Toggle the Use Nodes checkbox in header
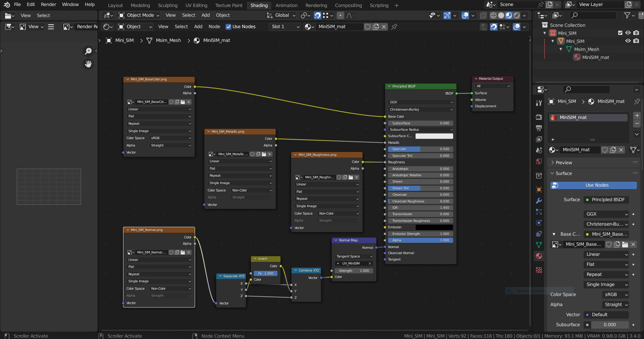The width and height of the screenshot is (644, 339). 228,27
